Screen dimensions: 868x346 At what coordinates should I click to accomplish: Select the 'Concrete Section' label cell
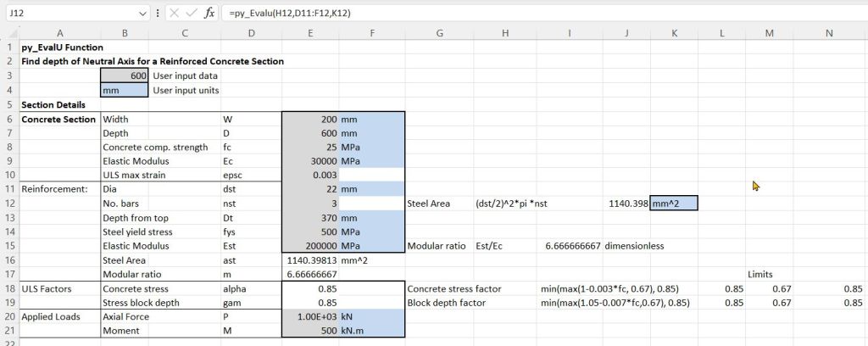(x=58, y=119)
